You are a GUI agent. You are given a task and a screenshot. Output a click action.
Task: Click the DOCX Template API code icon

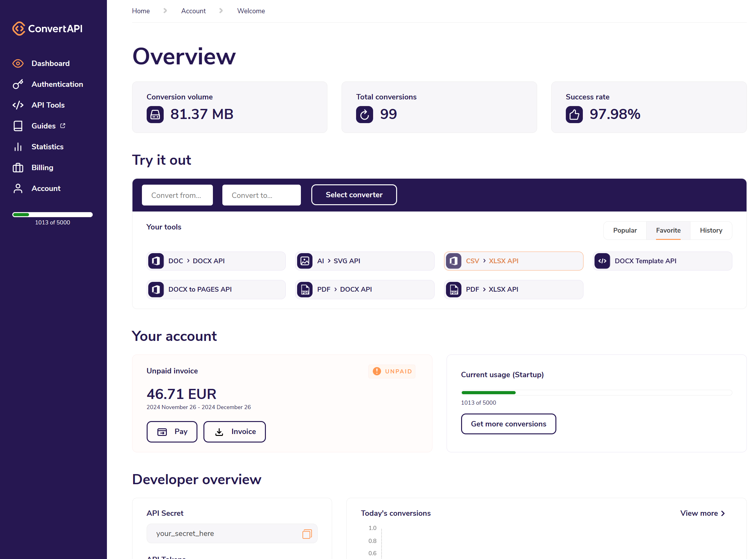point(602,261)
